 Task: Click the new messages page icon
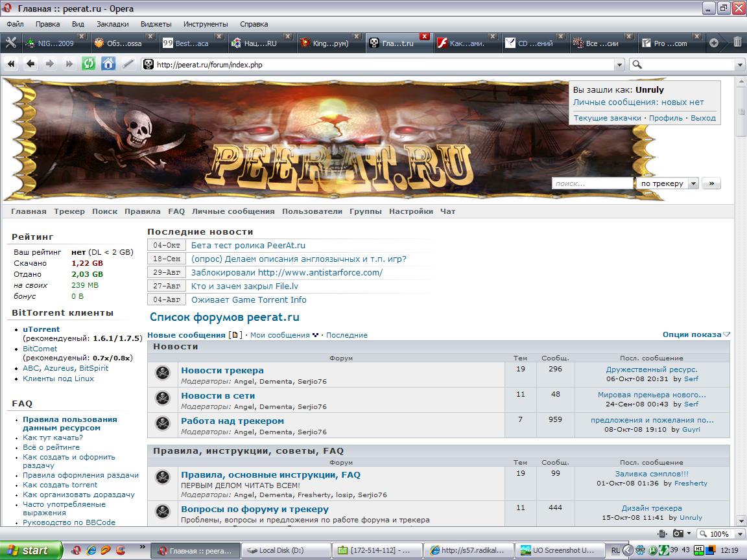(235, 334)
